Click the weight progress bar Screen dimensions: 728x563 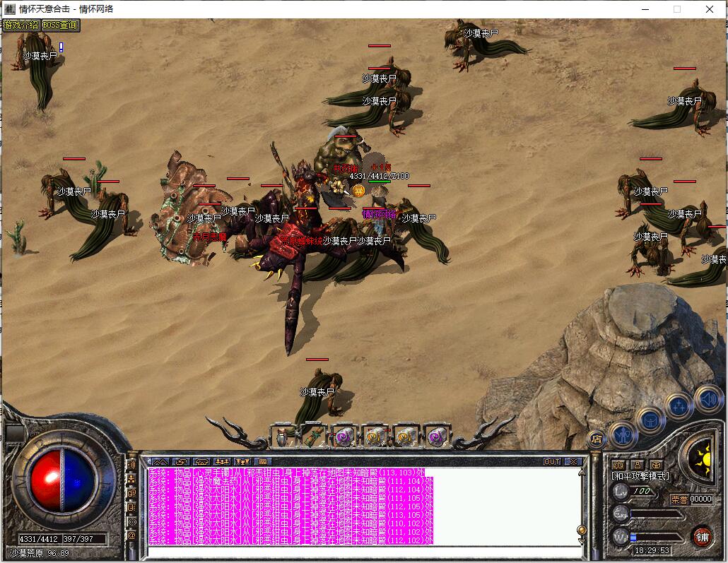pyautogui.click(x=657, y=538)
